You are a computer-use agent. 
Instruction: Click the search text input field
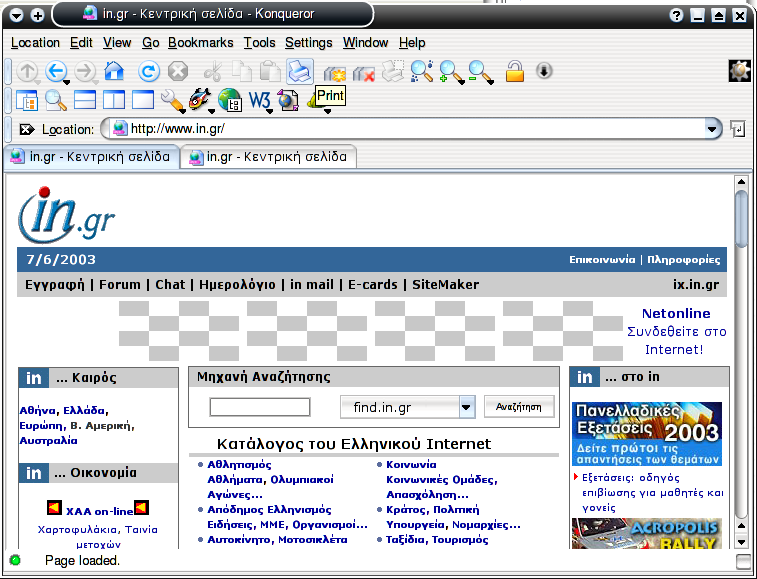coord(260,407)
